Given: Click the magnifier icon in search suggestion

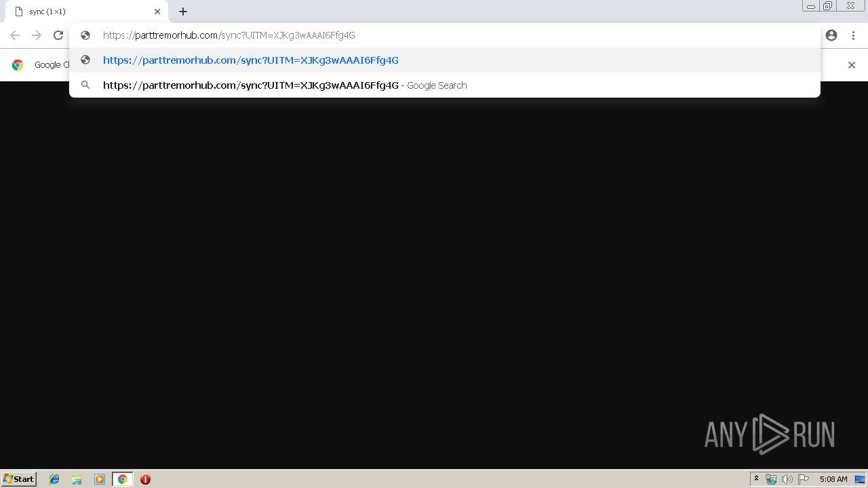Looking at the screenshot, I should pos(85,85).
